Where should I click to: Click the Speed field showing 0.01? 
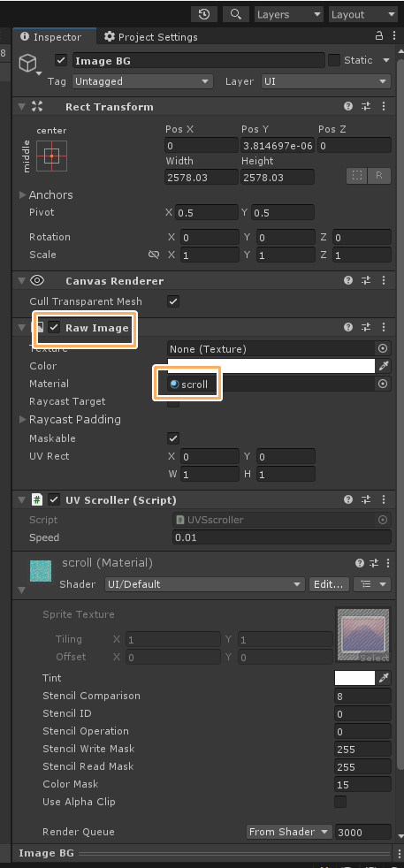pos(282,537)
